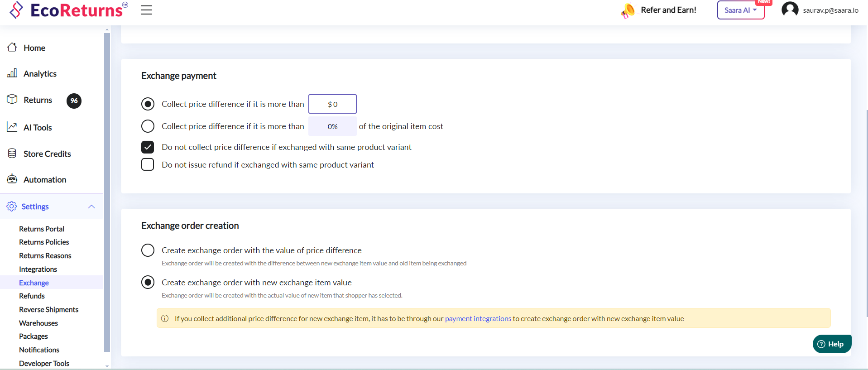
Task: Open the Saara AI dropdown
Action: (740, 10)
